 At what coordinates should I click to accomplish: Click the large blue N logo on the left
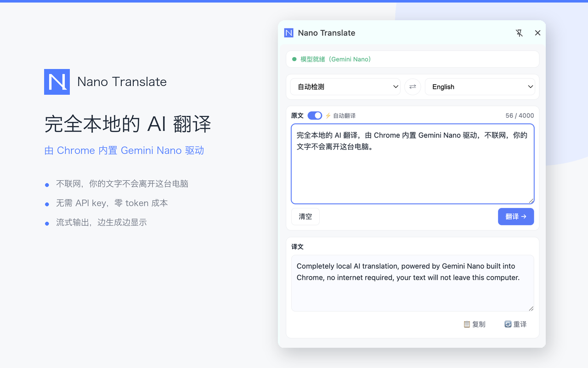click(57, 82)
